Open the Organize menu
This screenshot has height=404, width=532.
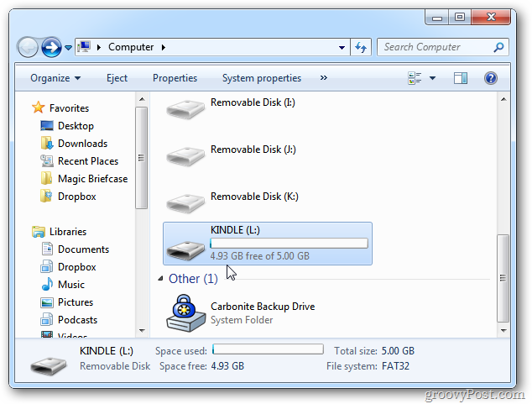(x=55, y=78)
